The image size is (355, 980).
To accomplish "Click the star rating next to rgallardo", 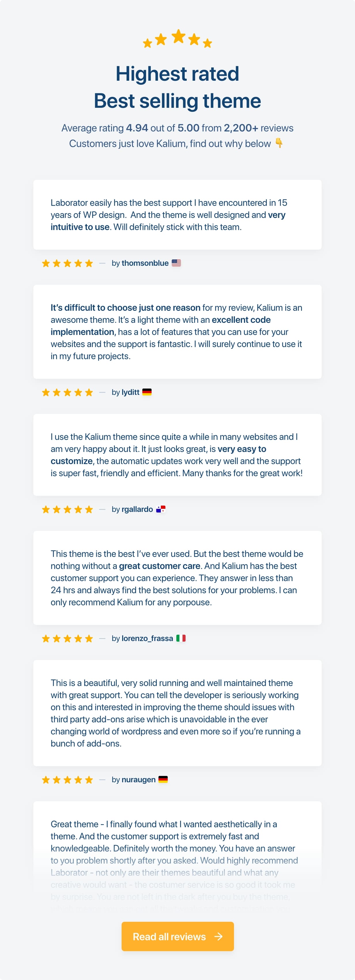I will 67,509.
